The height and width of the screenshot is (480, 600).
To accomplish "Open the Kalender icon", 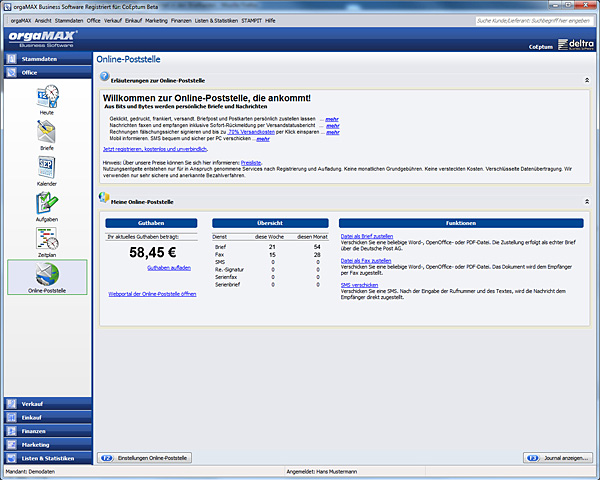I will click(x=47, y=171).
